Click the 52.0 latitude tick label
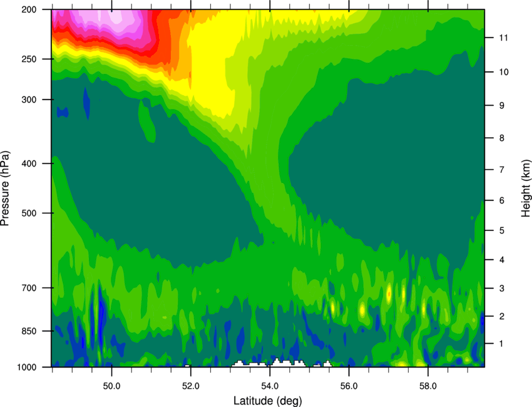 (x=191, y=386)
